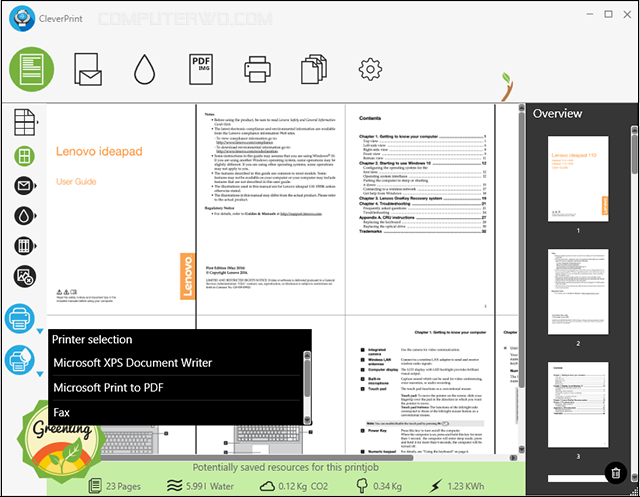Click the trash delete button in Overview
The height and width of the screenshot is (497, 640).
click(x=616, y=473)
